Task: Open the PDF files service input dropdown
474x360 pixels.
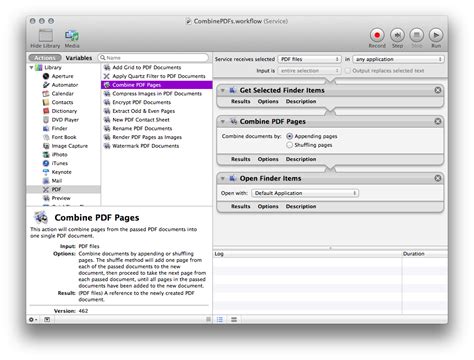Action: coord(309,59)
